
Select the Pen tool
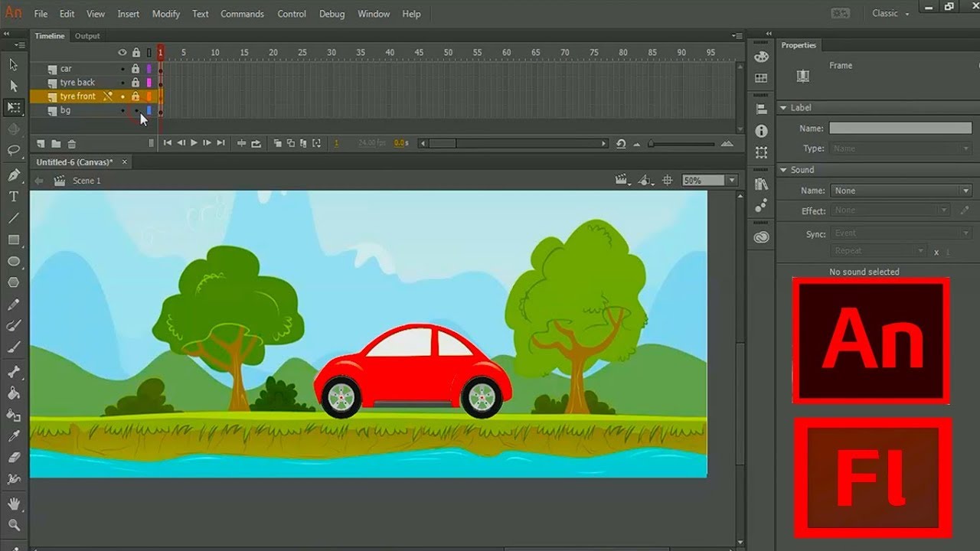point(14,175)
